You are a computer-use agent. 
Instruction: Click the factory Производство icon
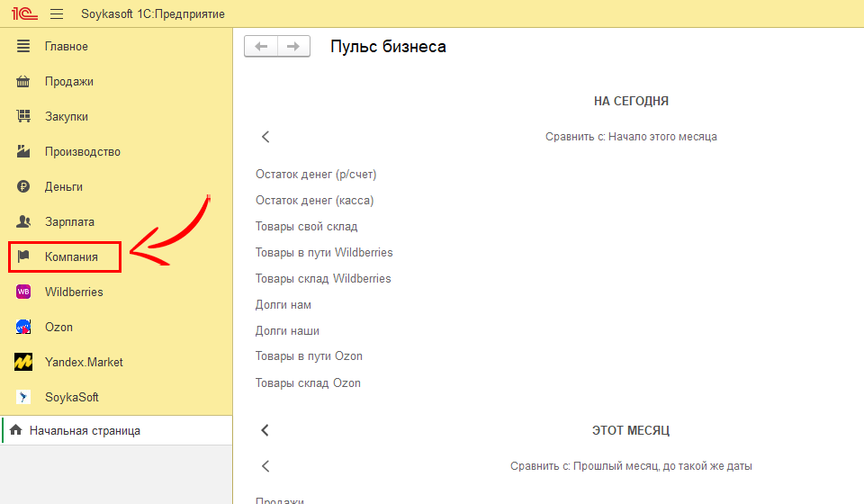[24, 152]
